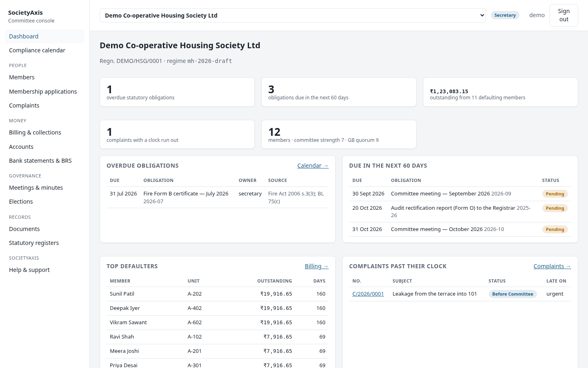Follow the Billing link in Top Defaulters
This screenshot has height=368, width=588.
[316, 266]
